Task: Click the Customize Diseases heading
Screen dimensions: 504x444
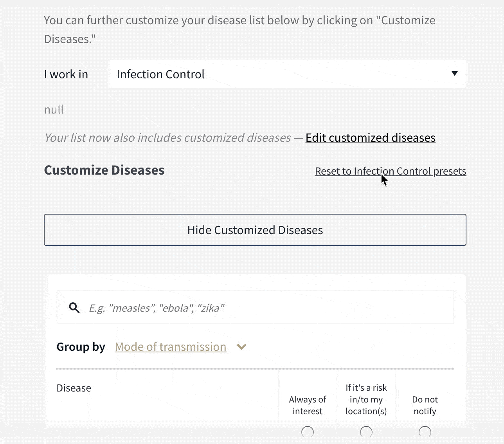Action: click(x=104, y=170)
